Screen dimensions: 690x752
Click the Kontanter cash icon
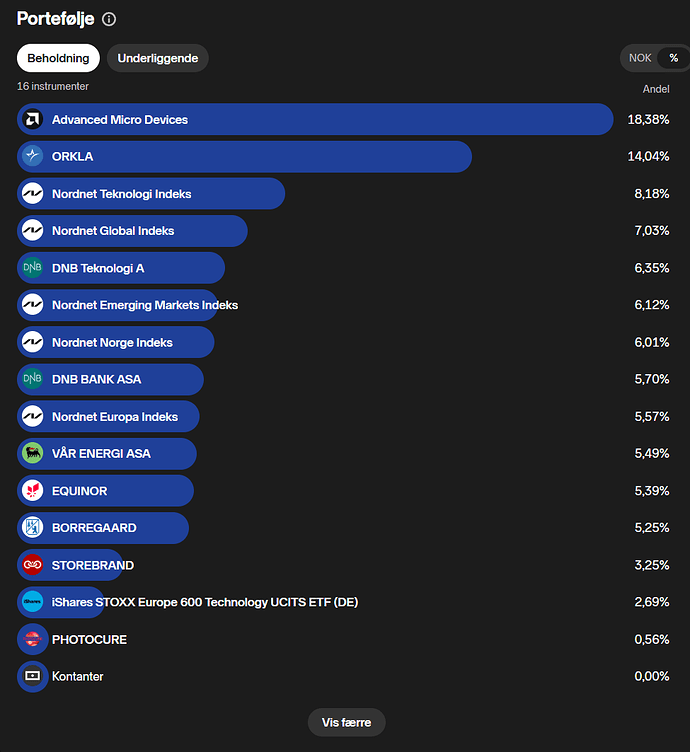click(x=32, y=676)
